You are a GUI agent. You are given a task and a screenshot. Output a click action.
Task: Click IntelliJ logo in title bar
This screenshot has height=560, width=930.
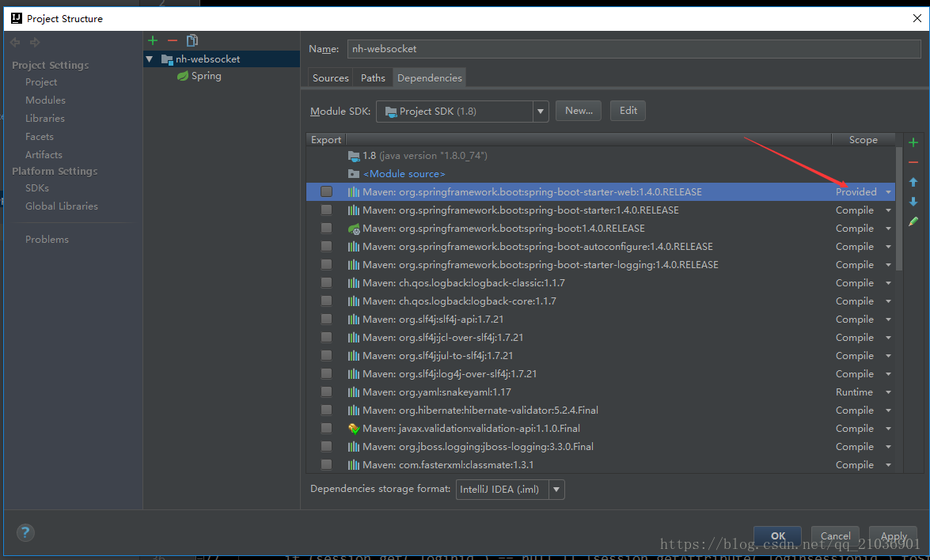17,18
